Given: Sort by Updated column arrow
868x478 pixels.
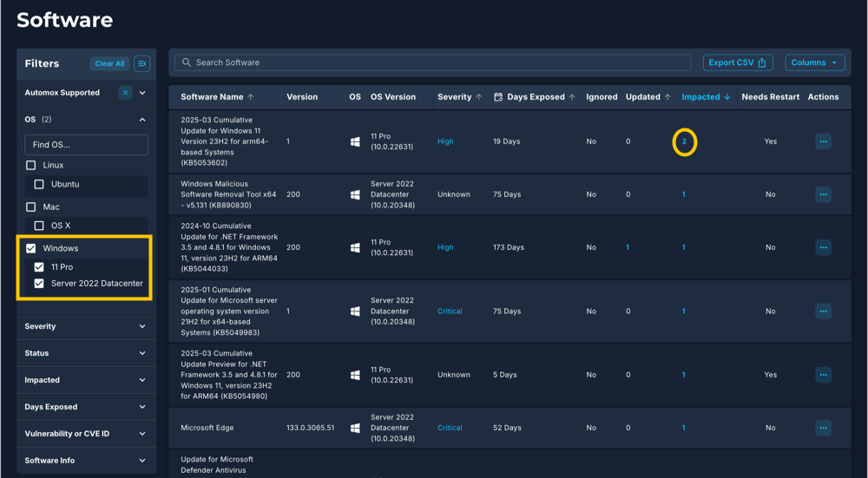Looking at the screenshot, I should coord(667,97).
